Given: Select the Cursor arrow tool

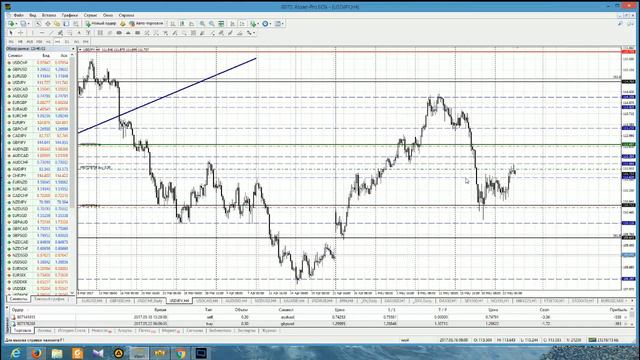Looking at the screenshot, I should 11,33.
